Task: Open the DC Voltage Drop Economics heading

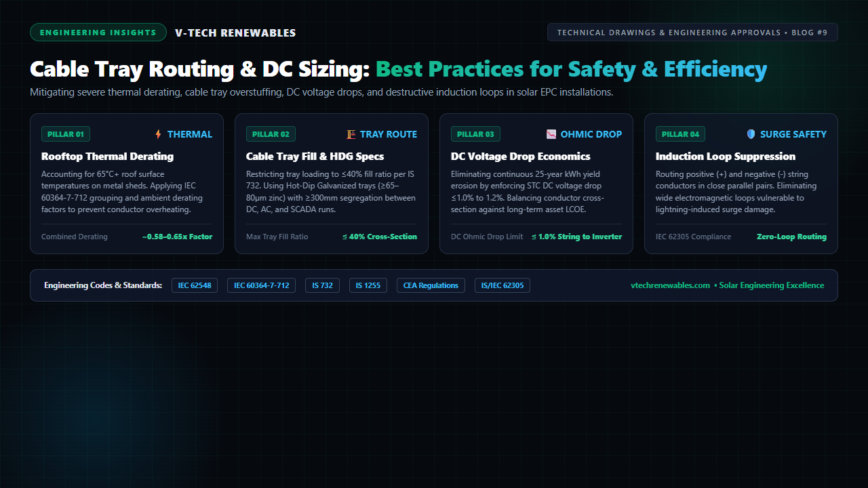Action: [521, 157]
